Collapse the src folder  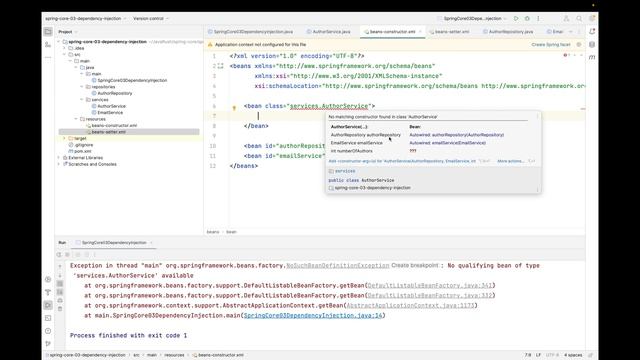pos(64,54)
